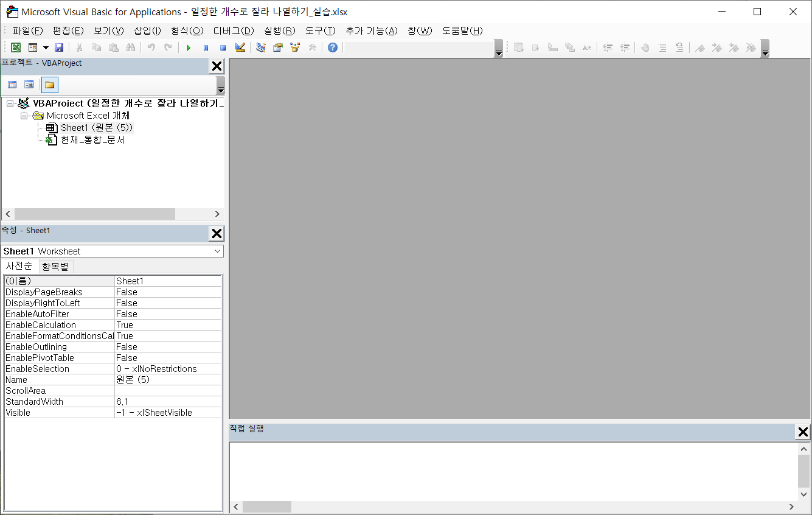The width and height of the screenshot is (812, 515).
Task: Open the 도움말(H) menu
Action: click(x=462, y=30)
